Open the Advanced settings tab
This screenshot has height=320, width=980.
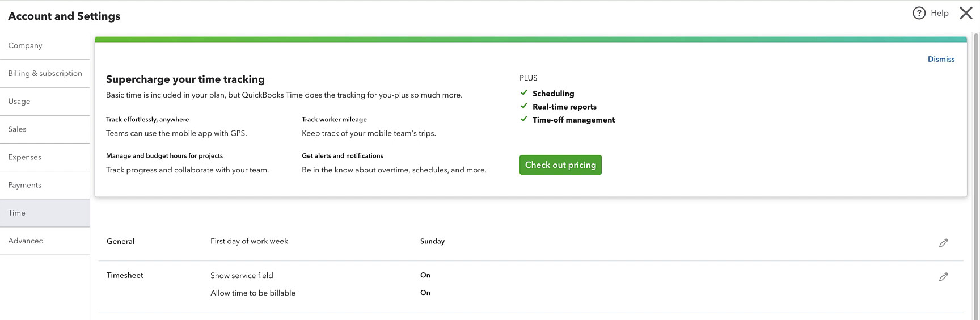click(x=45, y=241)
